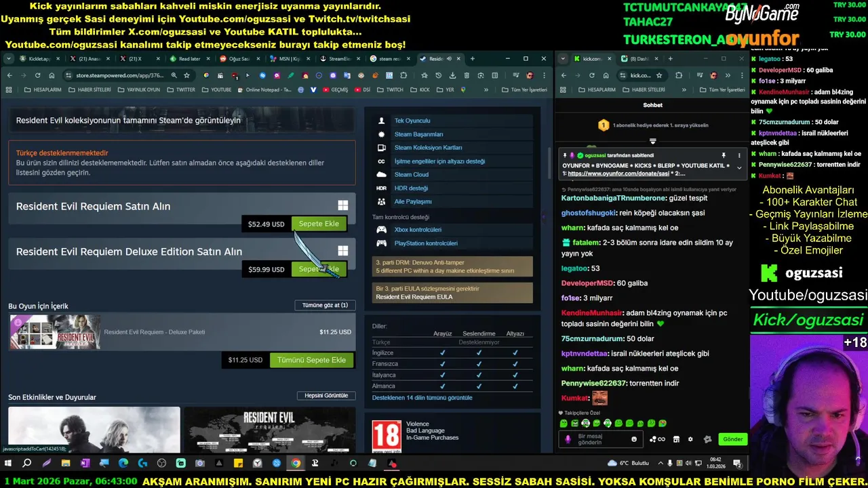868x488 pixels.
Task: Open tab search dropdown in Steam window
Action: [9, 59]
